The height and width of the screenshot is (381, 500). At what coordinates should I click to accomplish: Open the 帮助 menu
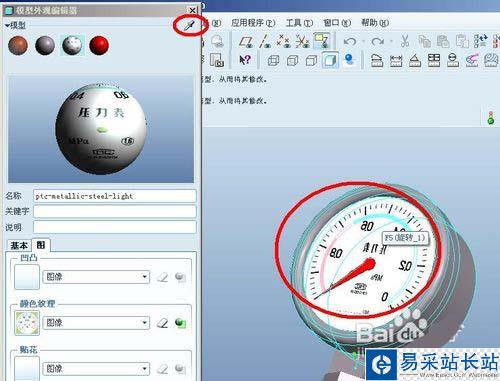tap(375, 23)
